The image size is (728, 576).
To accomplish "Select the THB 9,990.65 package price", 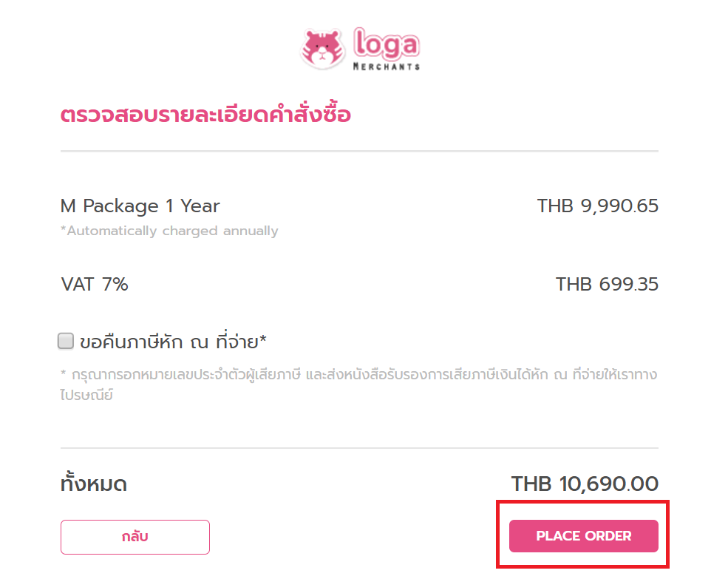I will 597,206.
